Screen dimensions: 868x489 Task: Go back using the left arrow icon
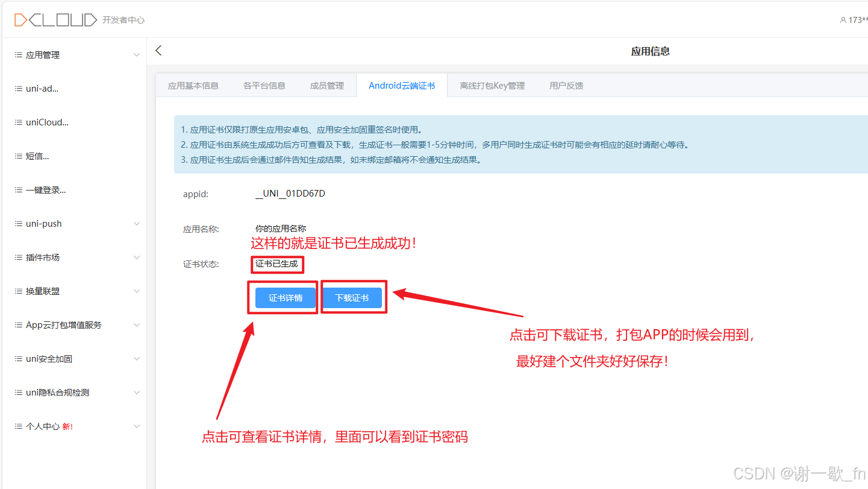pos(159,51)
